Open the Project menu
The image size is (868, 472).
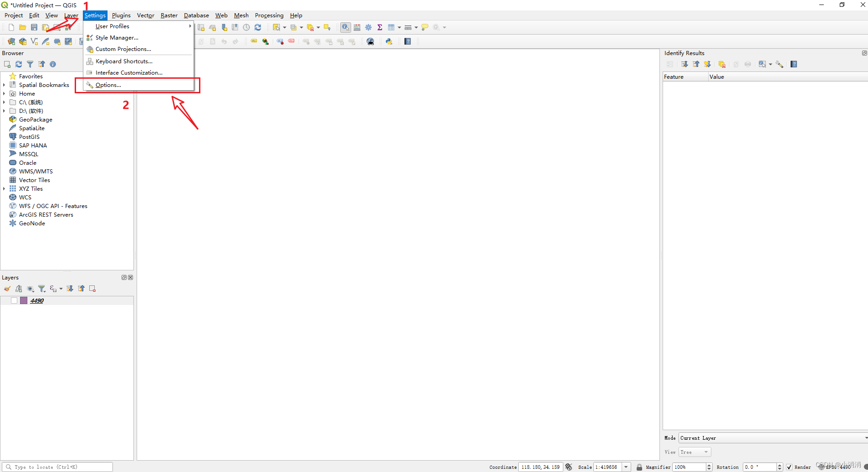coord(14,15)
